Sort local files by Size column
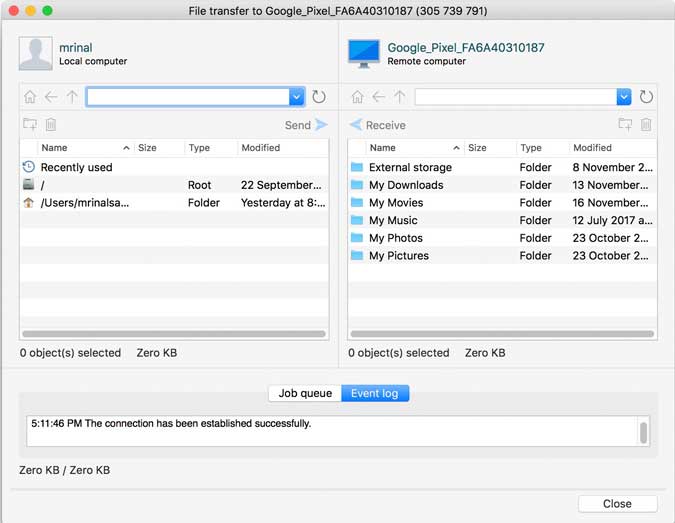The width and height of the screenshot is (675, 523). tap(159, 148)
